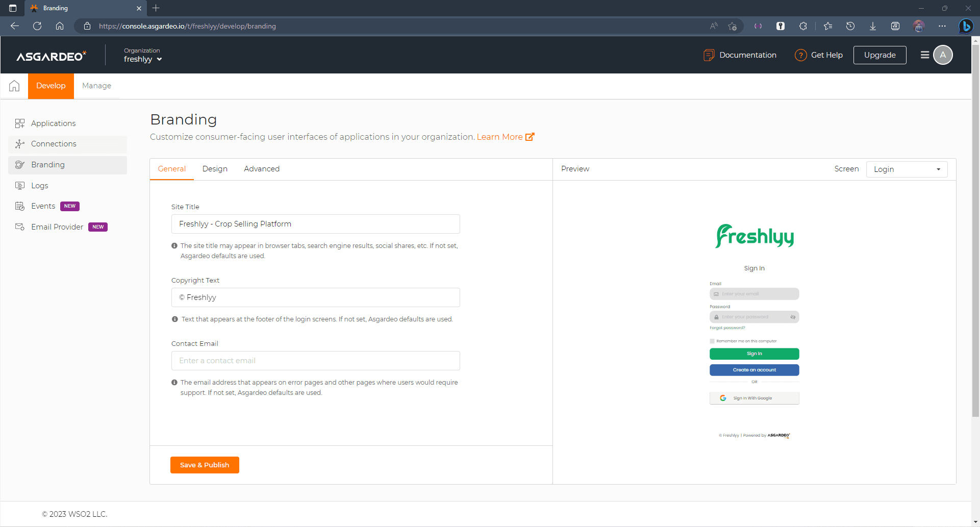This screenshot has height=527, width=980.
Task: Select the General tab
Action: coord(172,169)
